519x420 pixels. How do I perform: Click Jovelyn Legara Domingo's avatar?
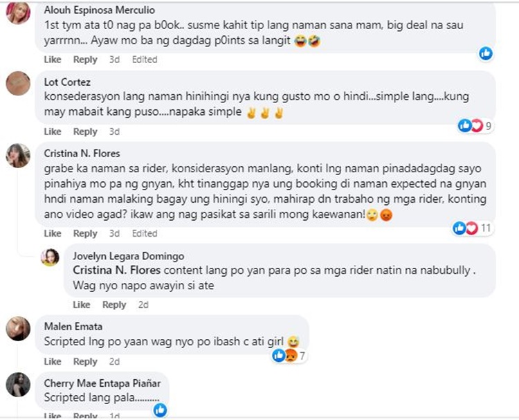pos(50,257)
